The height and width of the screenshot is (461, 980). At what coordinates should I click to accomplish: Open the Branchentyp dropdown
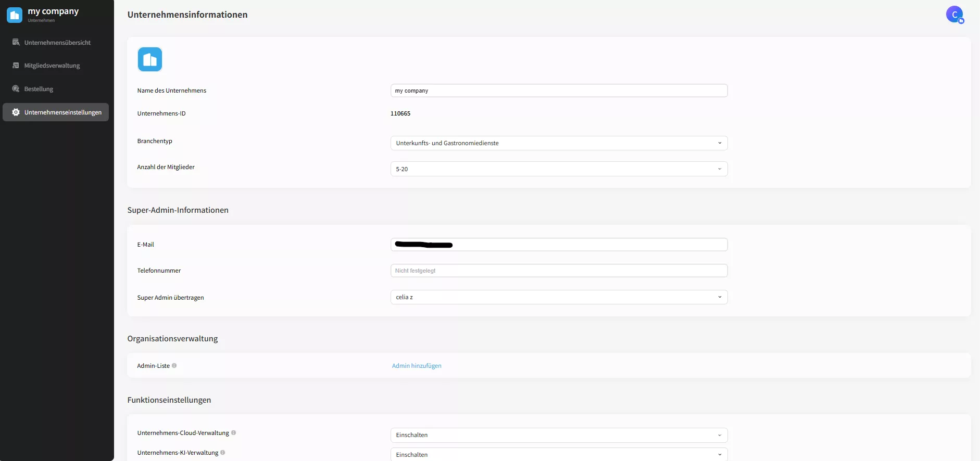click(559, 143)
